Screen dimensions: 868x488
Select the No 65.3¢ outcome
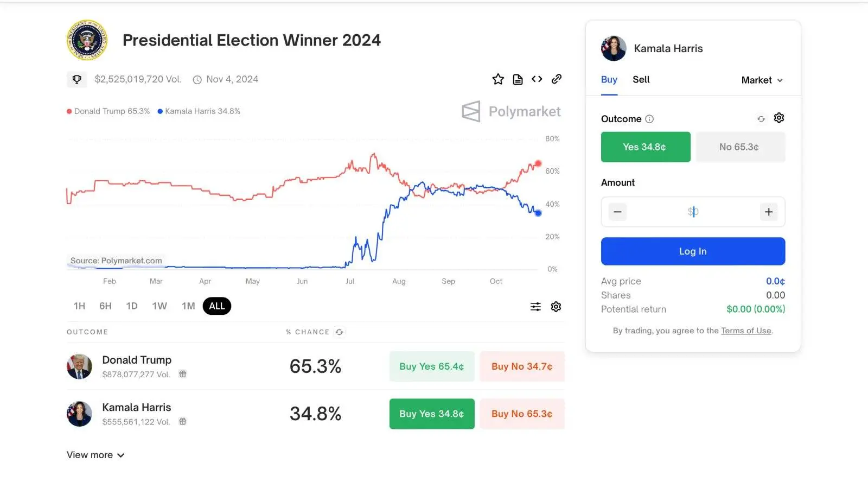[x=740, y=147]
